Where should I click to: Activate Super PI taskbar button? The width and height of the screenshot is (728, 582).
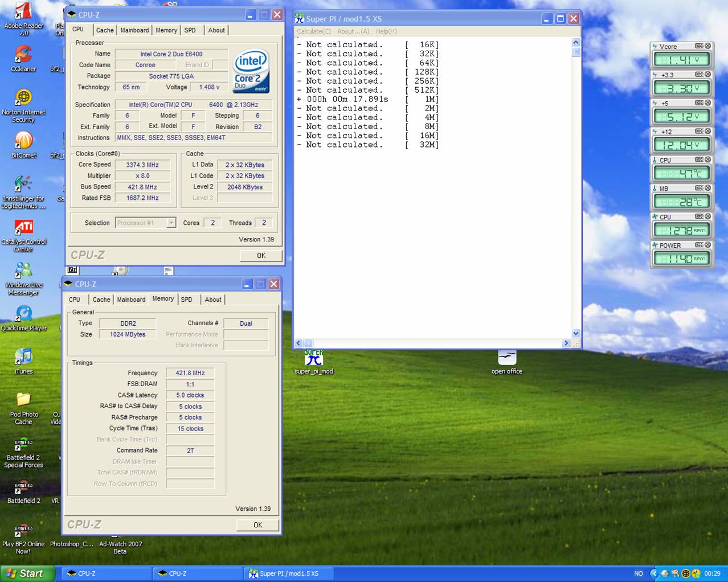point(288,573)
